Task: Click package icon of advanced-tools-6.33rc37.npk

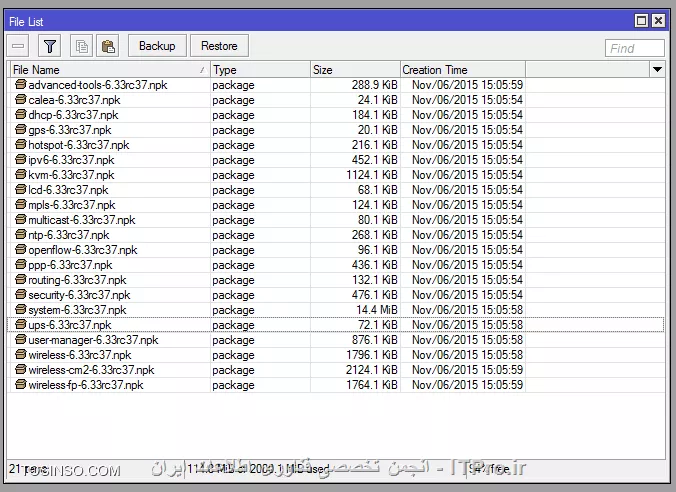Action: (20, 84)
